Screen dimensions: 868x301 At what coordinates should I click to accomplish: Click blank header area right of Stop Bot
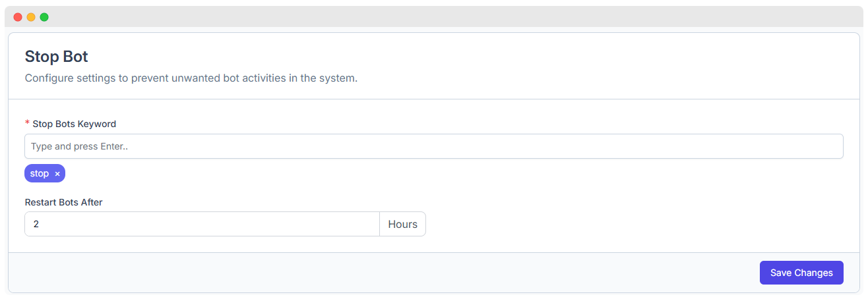(462, 57)
